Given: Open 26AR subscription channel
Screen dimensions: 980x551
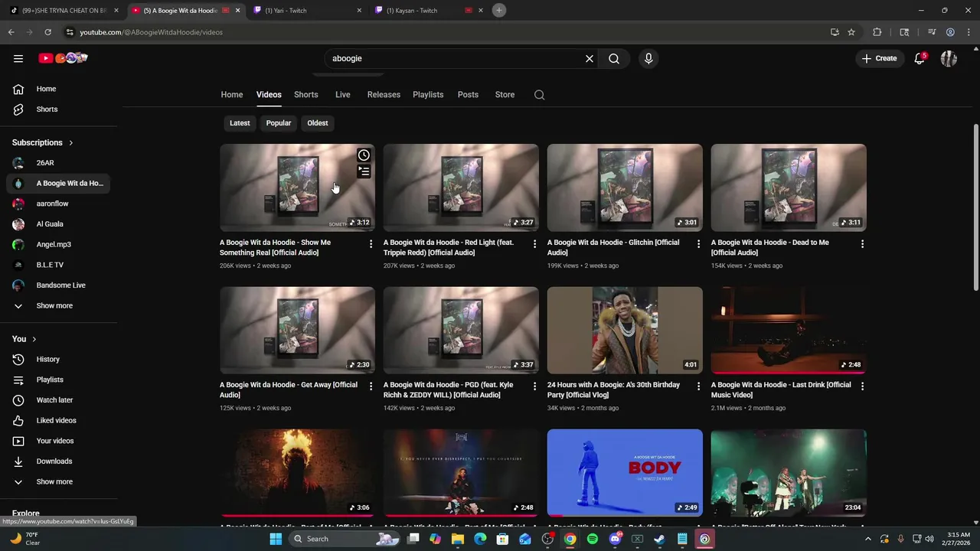Looking at the screenshot, I should coord(58,163).
